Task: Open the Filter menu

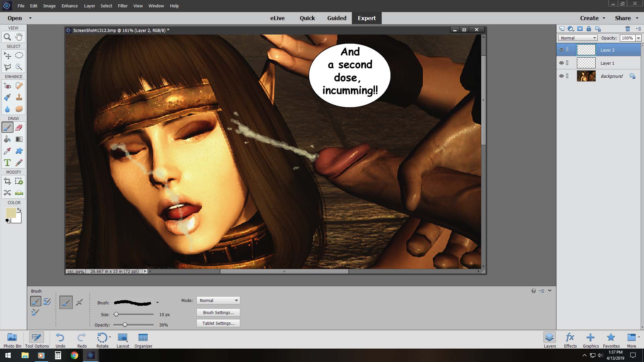Action: (122, 6)
